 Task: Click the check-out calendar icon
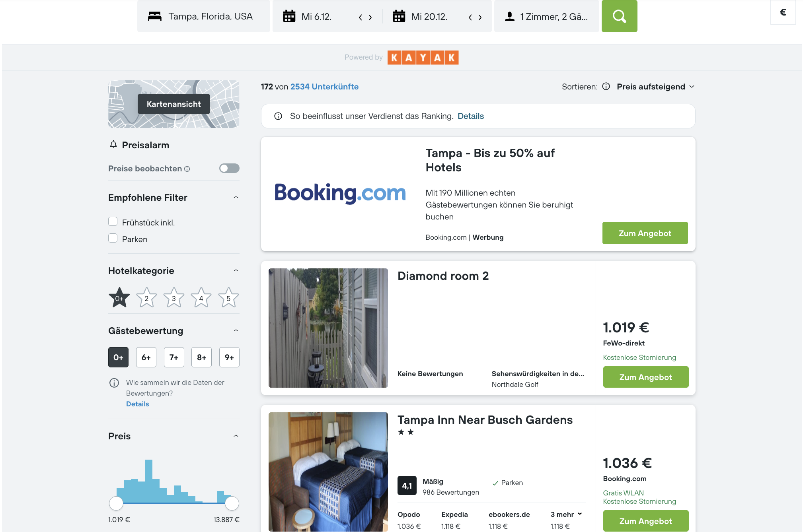[x=399, y=16]
